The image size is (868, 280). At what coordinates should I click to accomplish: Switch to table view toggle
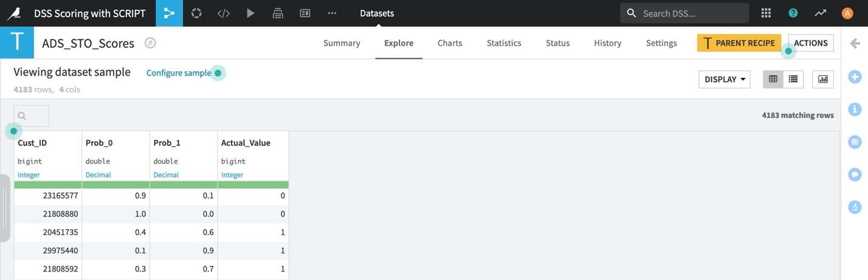[x=773, y=79]
